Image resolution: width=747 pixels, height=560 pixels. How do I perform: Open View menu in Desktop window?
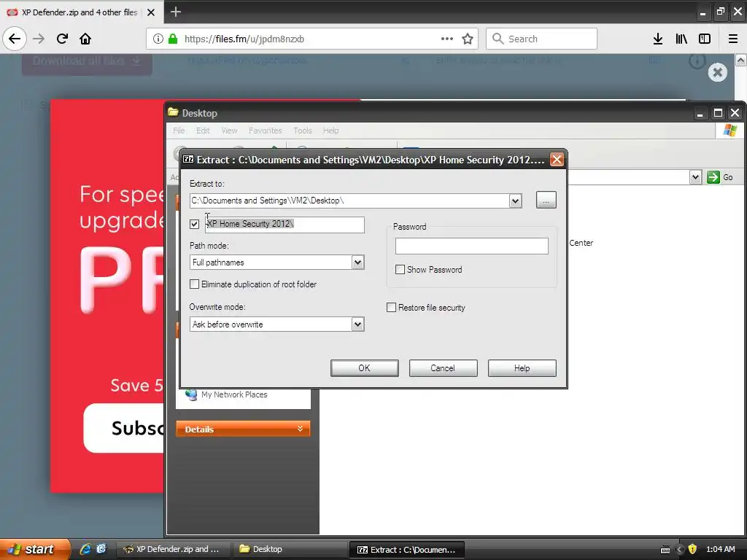229,131
